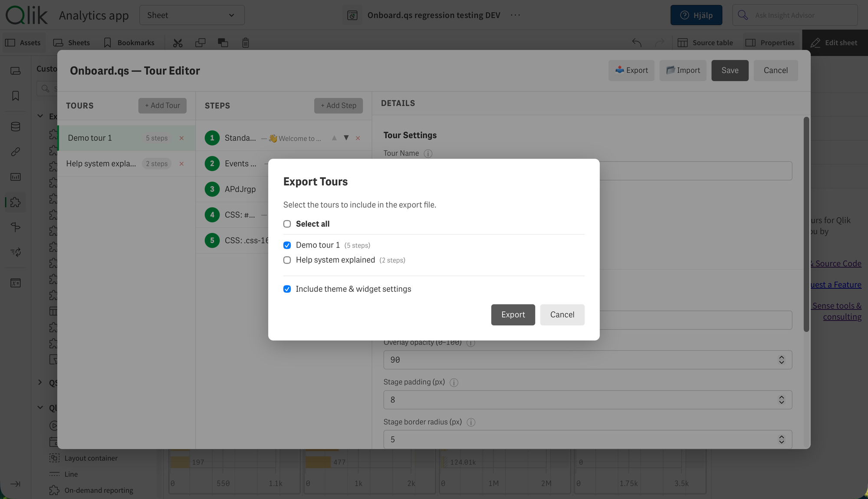Image resolution: width=868 pixels, height=499 pixels.
Task: Check the Help system explained tour checkbox
Action: (287, 260)
